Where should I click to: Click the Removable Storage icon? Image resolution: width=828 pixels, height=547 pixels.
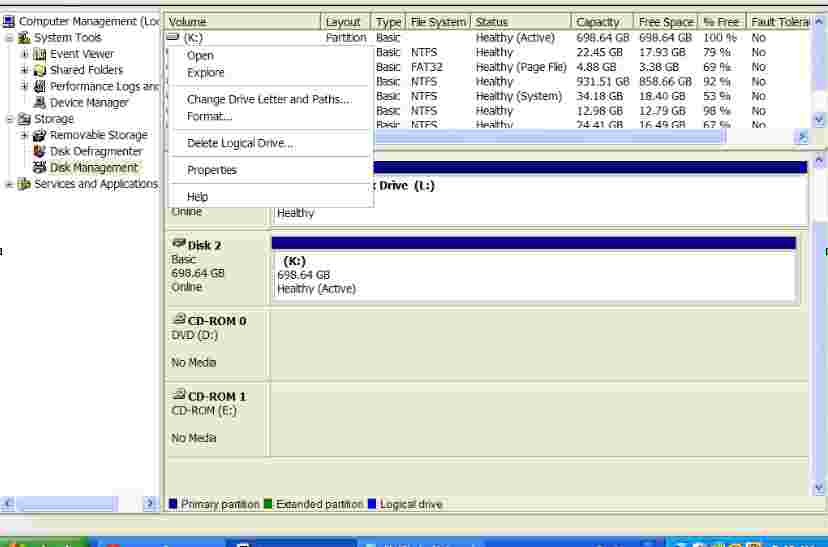(x=40, y=135)
